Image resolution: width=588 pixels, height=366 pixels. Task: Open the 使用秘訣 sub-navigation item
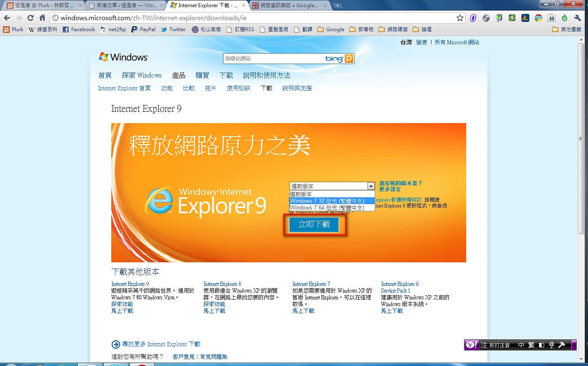click(x=239, y=88)
